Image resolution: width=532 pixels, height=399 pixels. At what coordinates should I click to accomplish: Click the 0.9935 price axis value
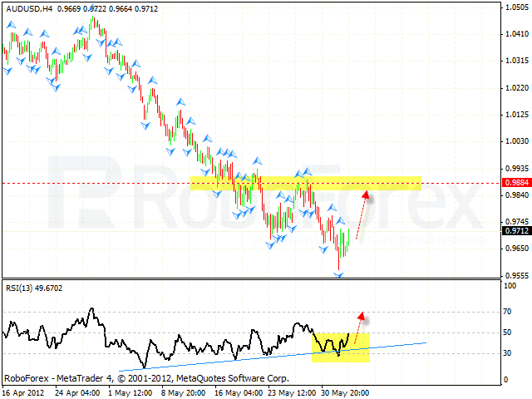[x=517, y=169]
